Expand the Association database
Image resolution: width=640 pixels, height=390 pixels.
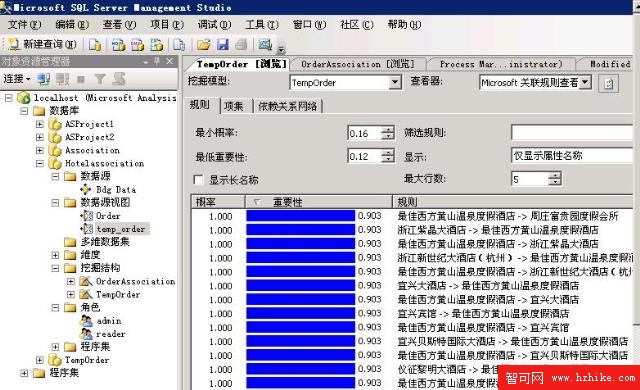click(x=40, y=150)
